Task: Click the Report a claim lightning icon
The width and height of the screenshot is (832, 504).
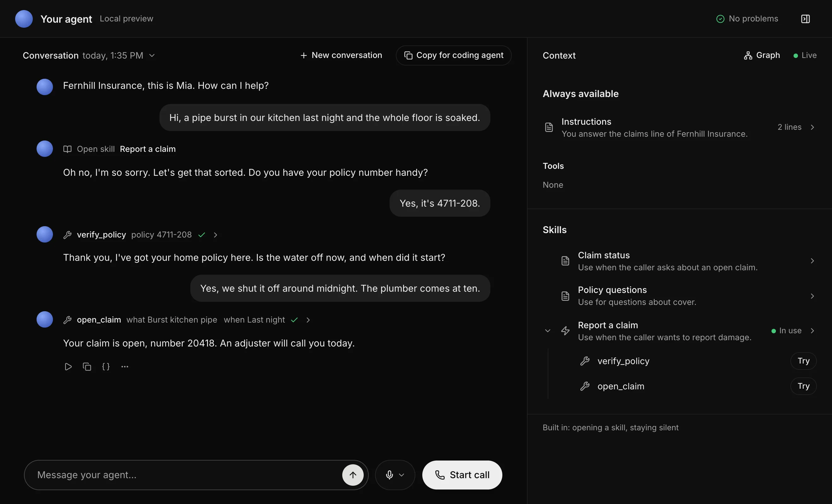Action: 565,331
